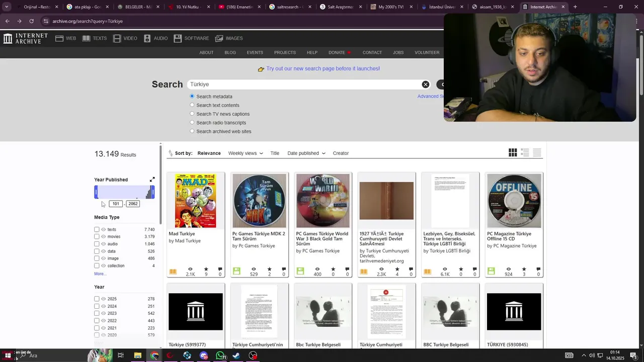Image resolution: width=644 pixels, height=362 pixels.
Task: Open Mad Turkiye item title link
Action: [x=182, y=234]
